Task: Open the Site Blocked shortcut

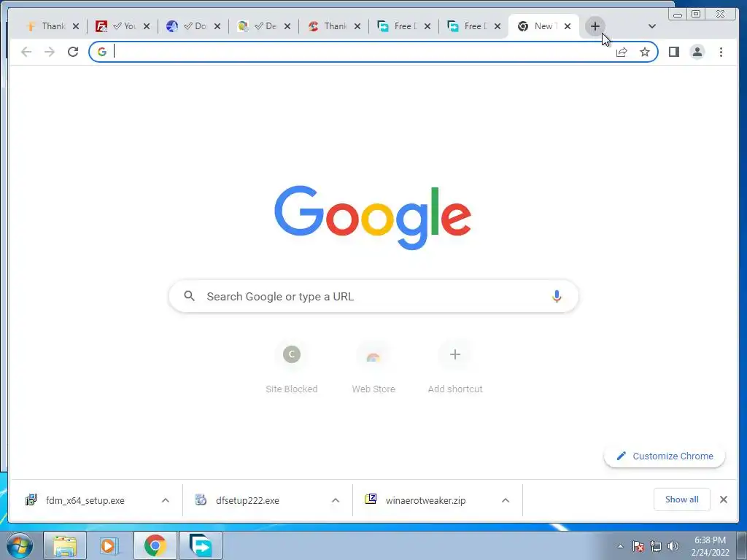Action: tap(292, 367)
